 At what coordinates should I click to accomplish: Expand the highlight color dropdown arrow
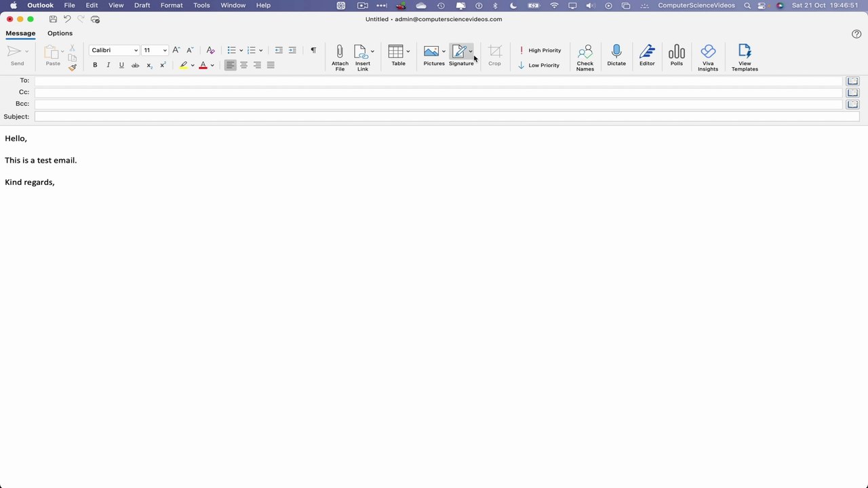point(193,66)
